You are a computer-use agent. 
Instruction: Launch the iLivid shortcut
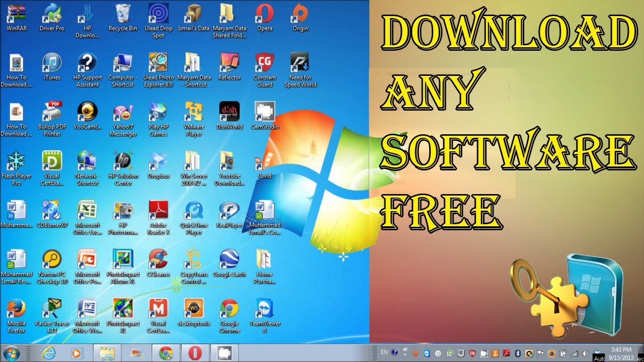(265, 165)
